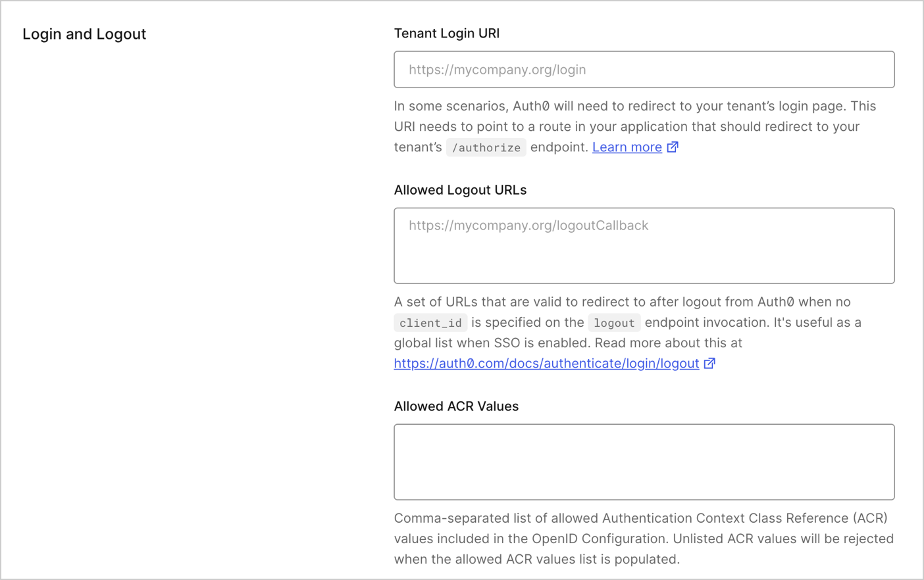
Task: Click the placeholder text https://mycompany.org/login
Action: coord(497,69)
